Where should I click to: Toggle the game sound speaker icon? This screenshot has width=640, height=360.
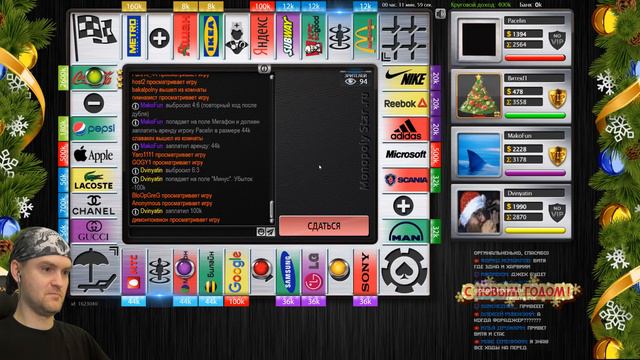[x=440, y=14]
